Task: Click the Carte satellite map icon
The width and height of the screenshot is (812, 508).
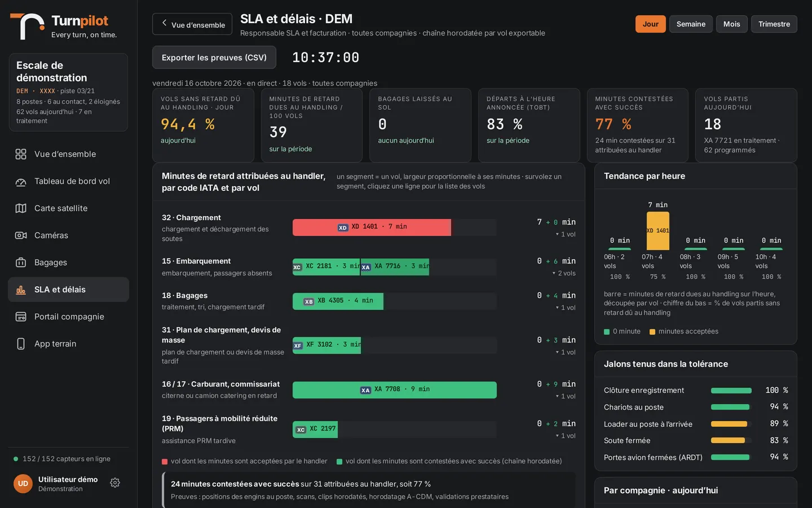Action: point(21,208)
